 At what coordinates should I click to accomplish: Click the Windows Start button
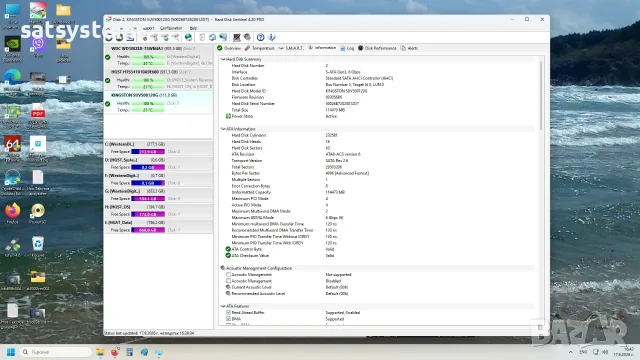point(11,352)
